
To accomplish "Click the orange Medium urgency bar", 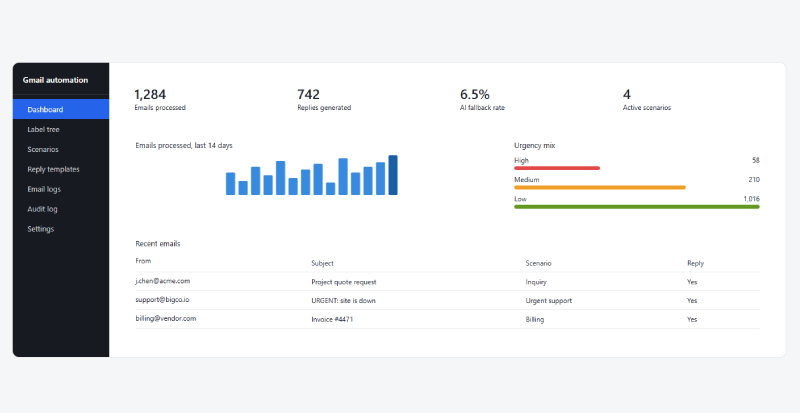I will (x=600, y=187).
